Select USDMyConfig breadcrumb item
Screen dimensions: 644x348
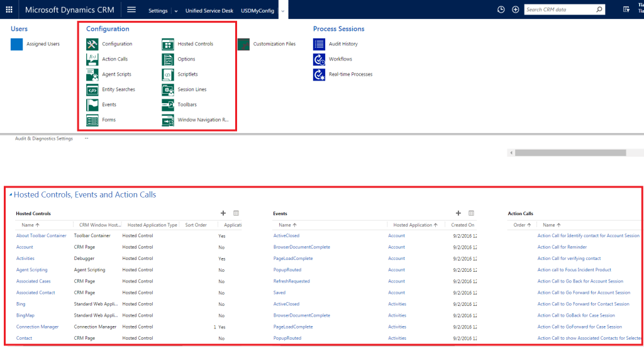click(x=257, y=11)
